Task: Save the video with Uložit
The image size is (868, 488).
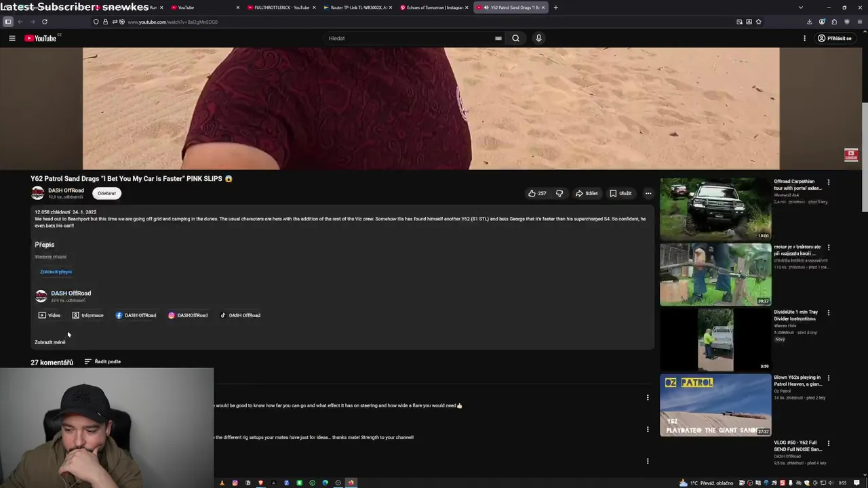Action: [620, 193]
